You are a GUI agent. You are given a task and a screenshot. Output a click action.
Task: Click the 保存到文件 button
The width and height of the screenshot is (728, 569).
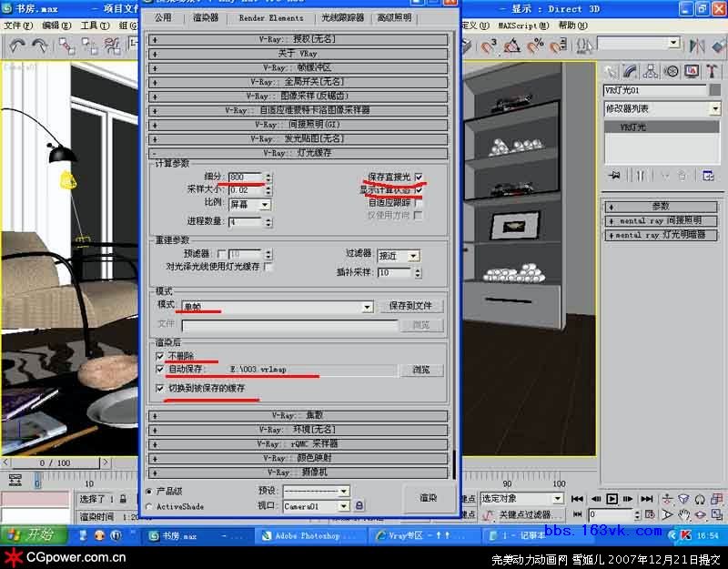(410, 307)
